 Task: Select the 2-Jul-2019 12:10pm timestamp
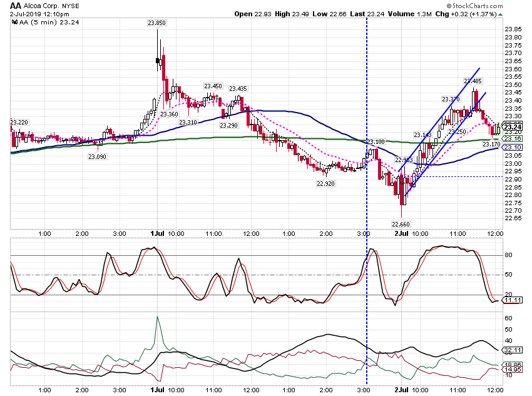[x=39, y=14]
